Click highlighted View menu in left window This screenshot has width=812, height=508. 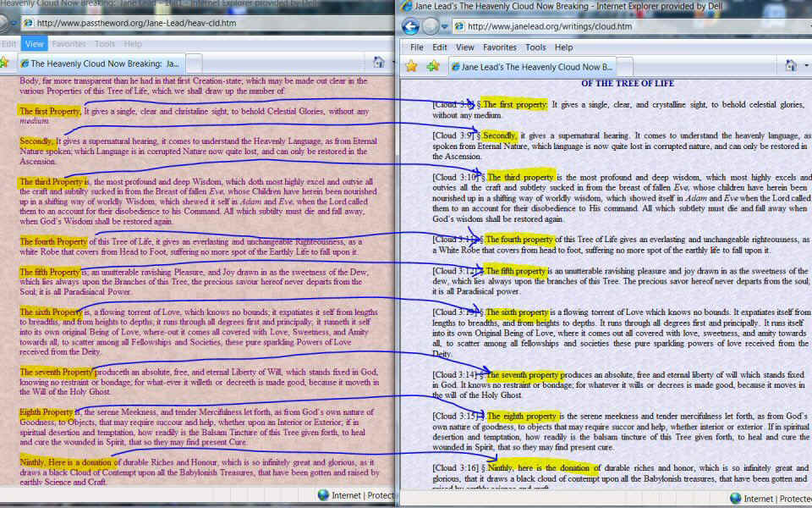[x=34, y=44]
